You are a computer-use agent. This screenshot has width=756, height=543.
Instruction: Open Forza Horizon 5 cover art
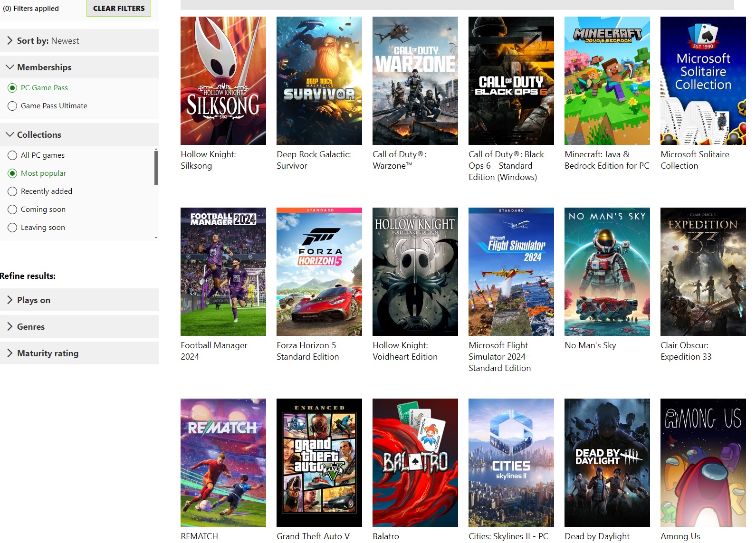pos(319,272)
